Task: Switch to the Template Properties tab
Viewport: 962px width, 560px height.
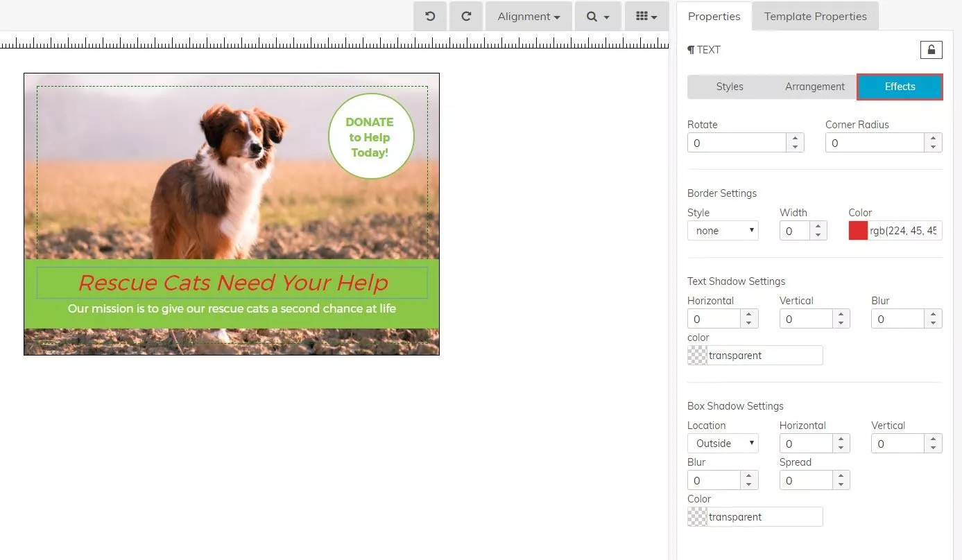Action: [815, 15]
